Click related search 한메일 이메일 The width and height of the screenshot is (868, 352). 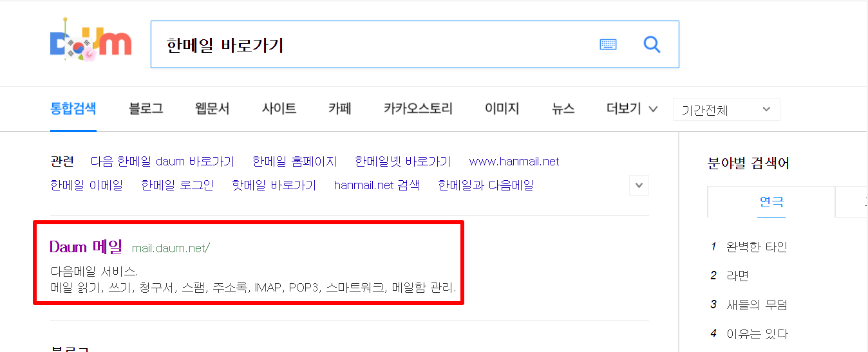(86, 185)
